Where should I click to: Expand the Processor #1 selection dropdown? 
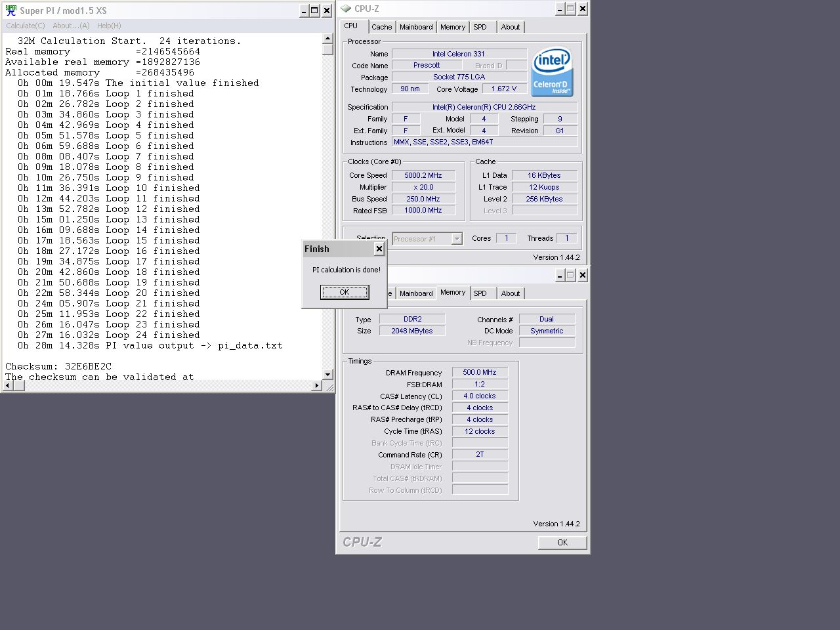click(457, 239)
